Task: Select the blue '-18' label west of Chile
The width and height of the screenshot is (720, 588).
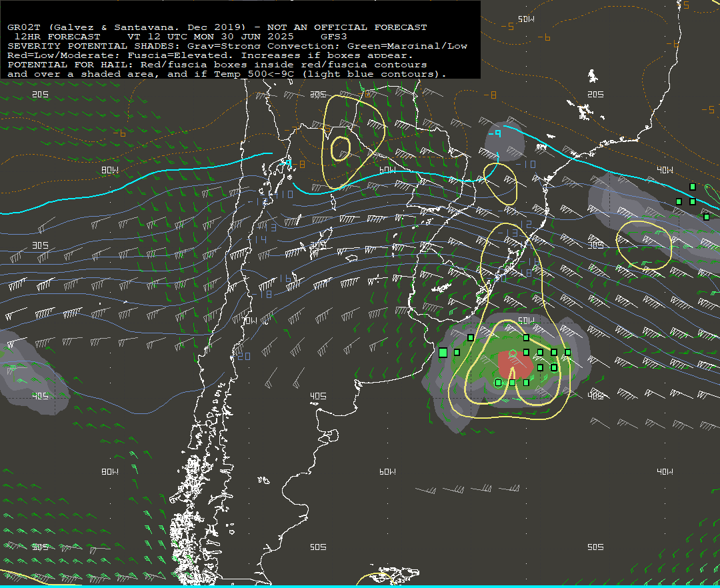Action: (x=262, y=294)
